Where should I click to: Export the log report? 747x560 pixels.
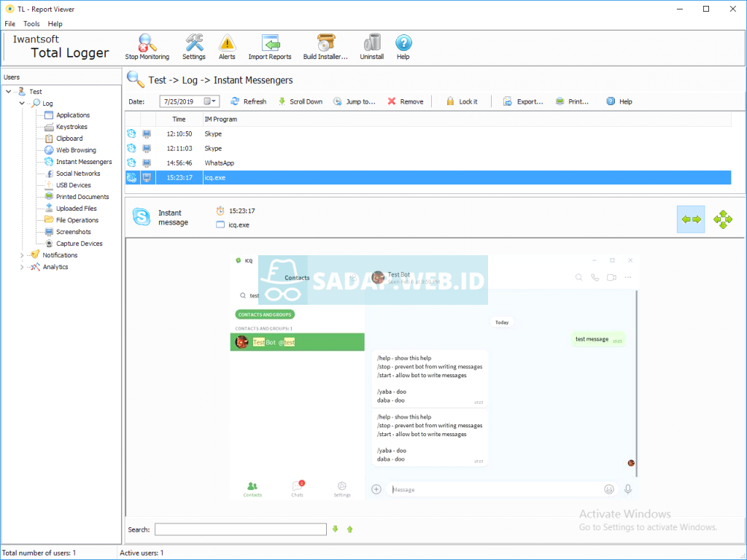(523, 101)
